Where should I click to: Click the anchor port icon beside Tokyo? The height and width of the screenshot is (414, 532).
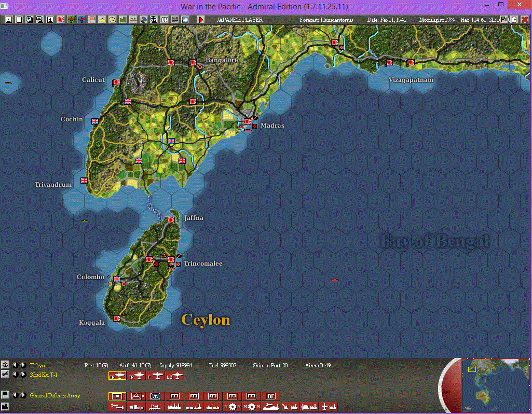(5, 365)
